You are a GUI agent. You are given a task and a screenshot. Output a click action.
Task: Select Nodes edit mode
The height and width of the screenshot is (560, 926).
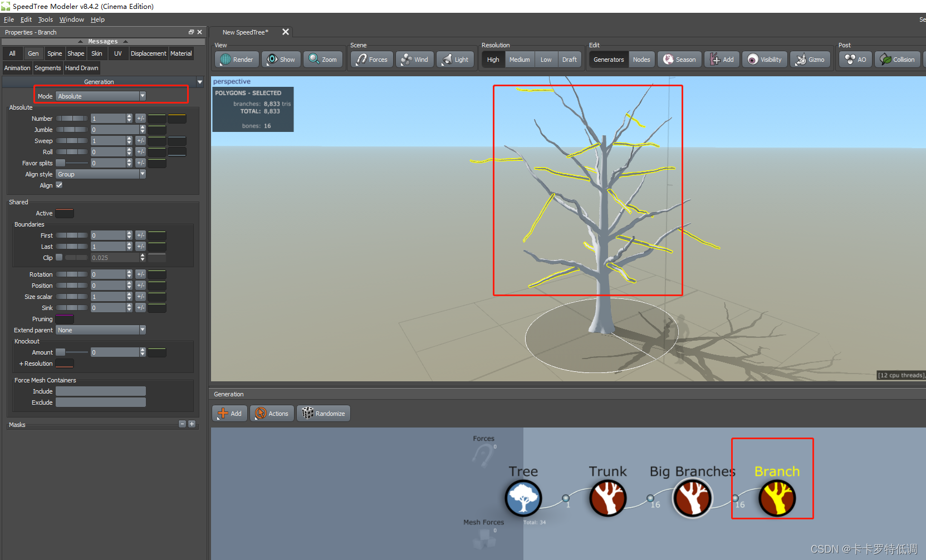641,60
